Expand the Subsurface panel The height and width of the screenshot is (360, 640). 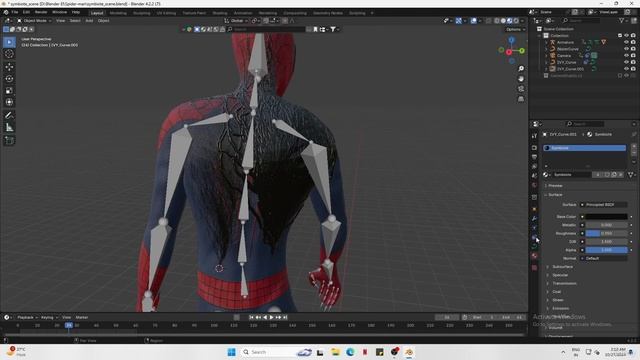(x=562, y=267)
